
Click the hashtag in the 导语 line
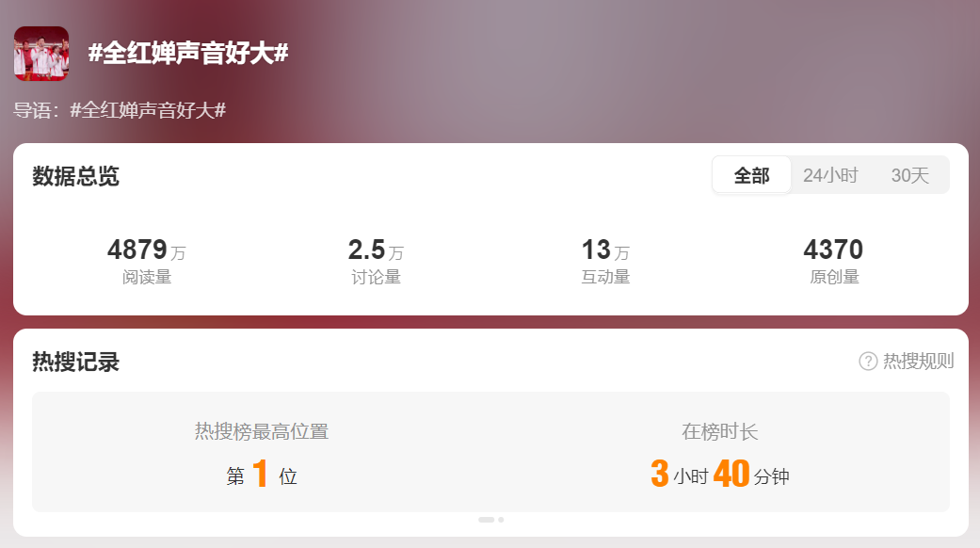point(148,110)
